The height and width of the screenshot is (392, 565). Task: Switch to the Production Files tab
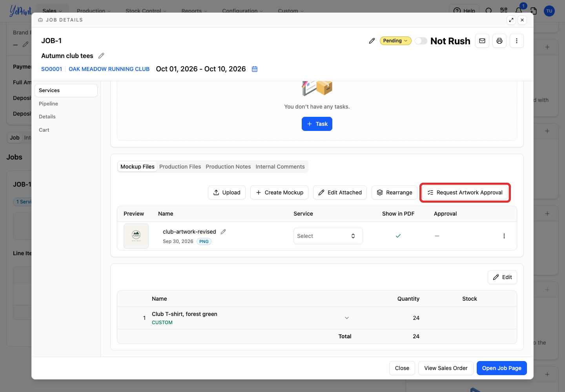pyautogui.click(x=180, y=167)
